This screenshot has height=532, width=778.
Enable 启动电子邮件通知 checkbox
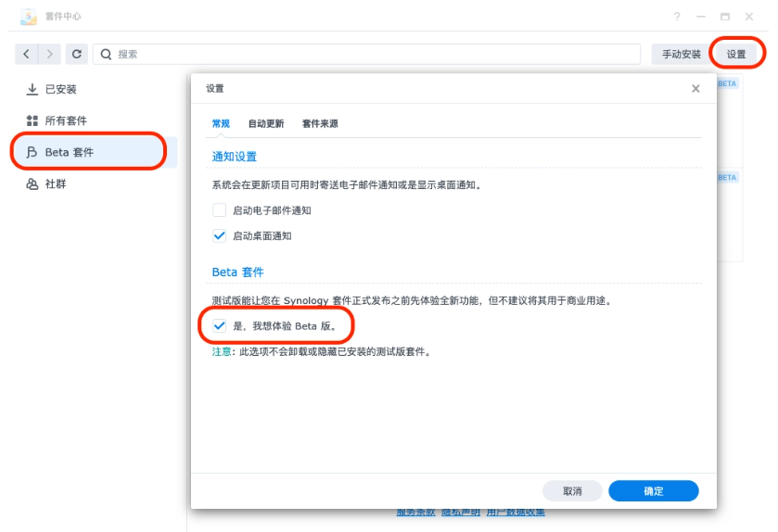(x=220, y=210)
